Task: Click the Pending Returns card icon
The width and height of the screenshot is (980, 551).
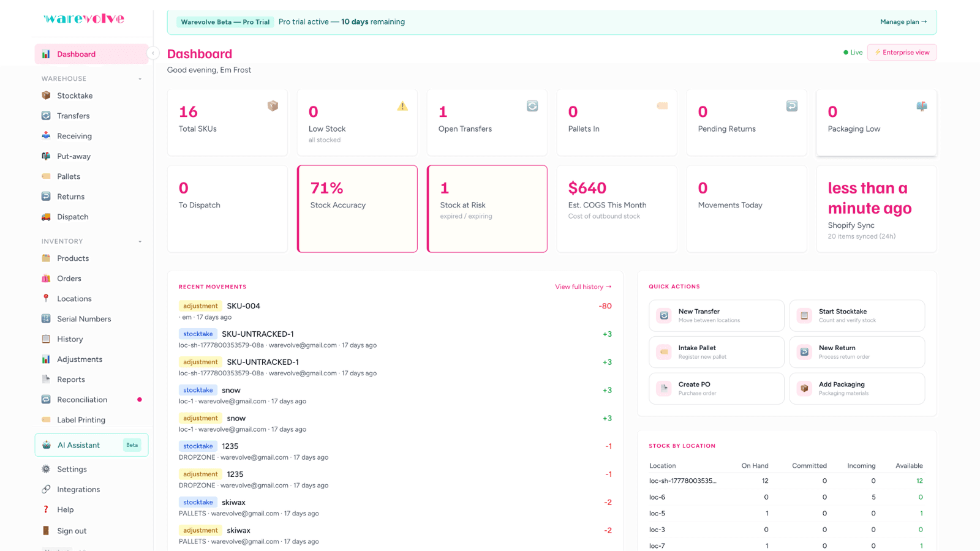Action: click(792, 106)
